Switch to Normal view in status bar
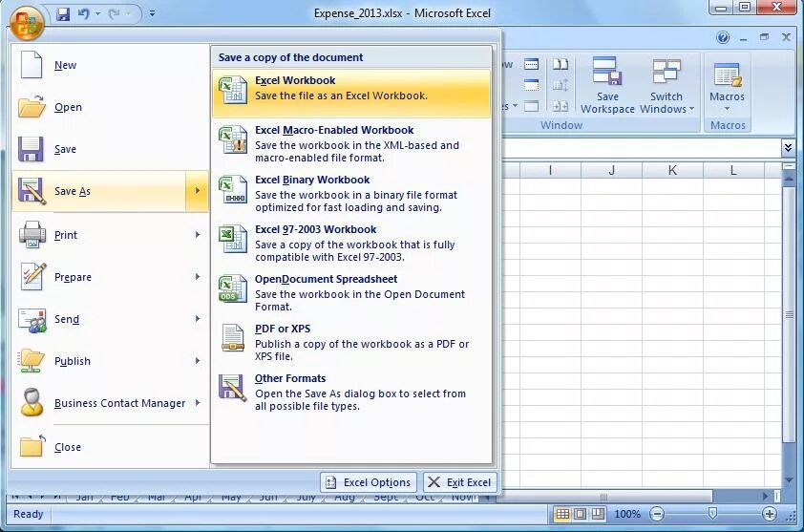 click(562, 514)
